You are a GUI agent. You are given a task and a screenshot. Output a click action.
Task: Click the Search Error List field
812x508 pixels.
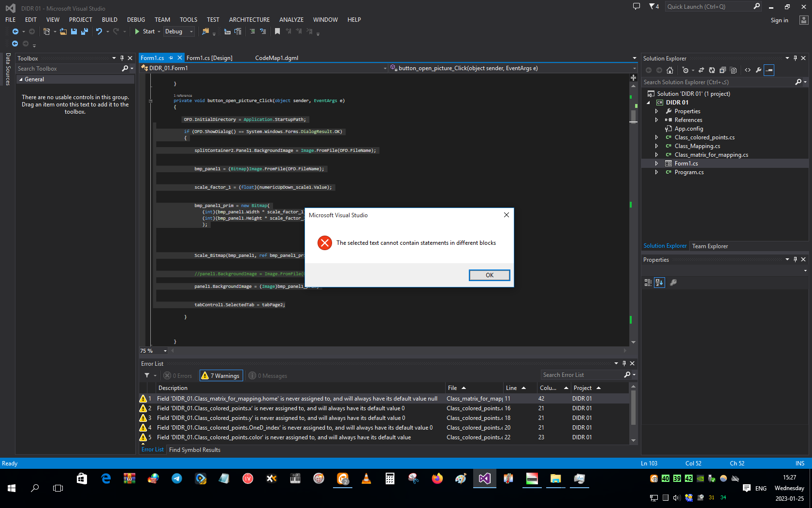click(x=582, y=375)
